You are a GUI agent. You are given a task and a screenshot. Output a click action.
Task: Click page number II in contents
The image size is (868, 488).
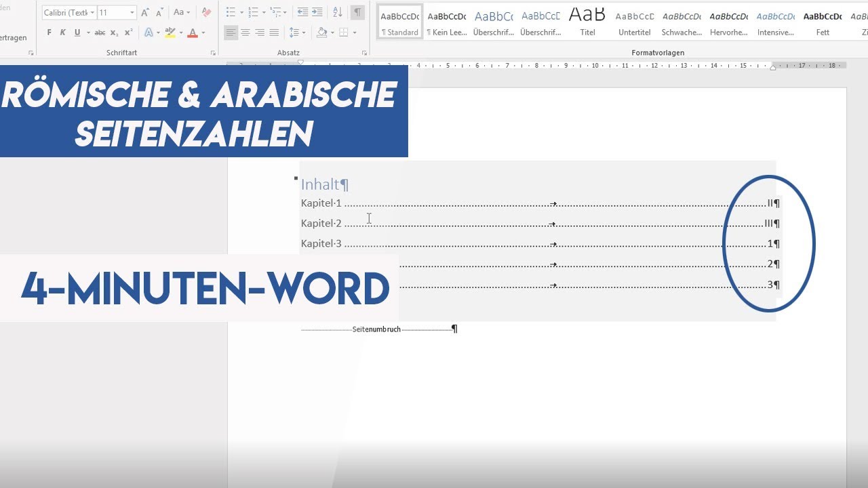[x=770, y=203]
